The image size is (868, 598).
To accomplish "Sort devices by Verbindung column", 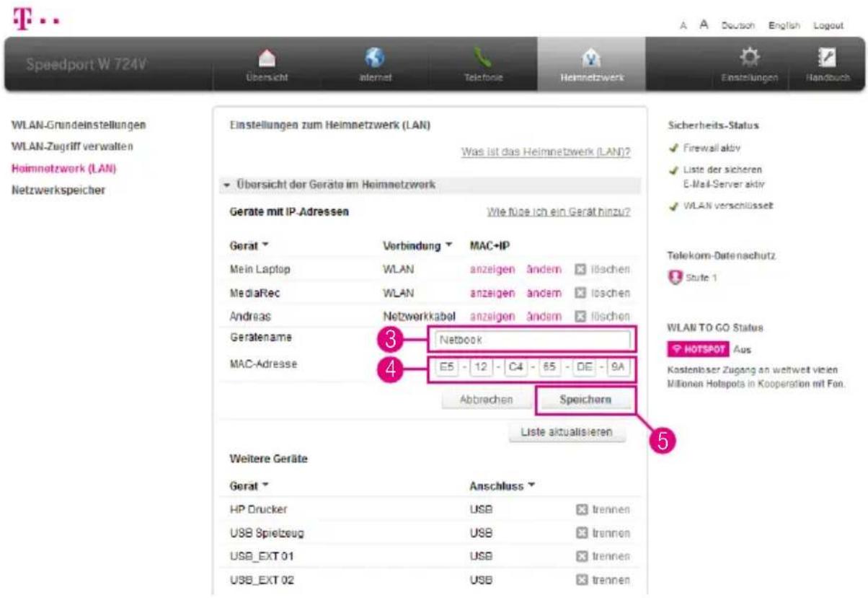I will coord(417,247).
